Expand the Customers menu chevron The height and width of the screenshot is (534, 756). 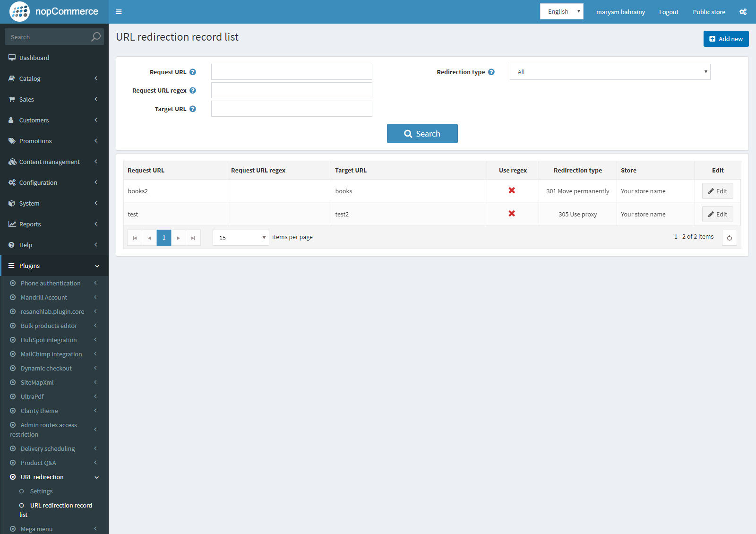pos(96,120)
